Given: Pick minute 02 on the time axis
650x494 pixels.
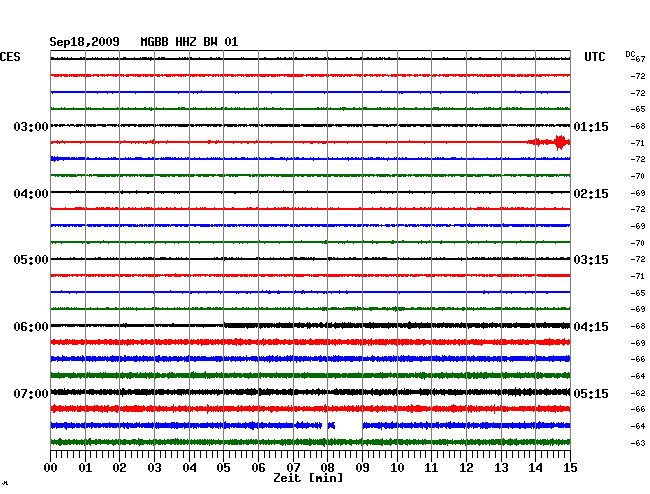Looking at the screenshot, I should (x=119, y=467).
